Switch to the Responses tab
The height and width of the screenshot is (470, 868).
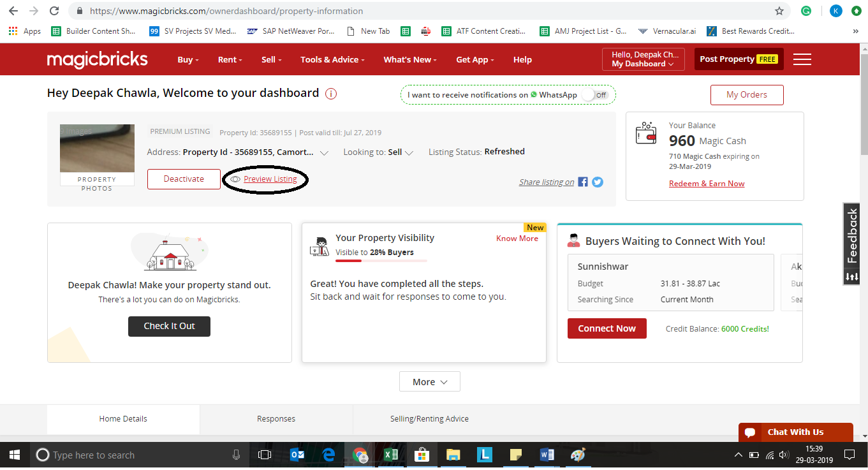276,419
